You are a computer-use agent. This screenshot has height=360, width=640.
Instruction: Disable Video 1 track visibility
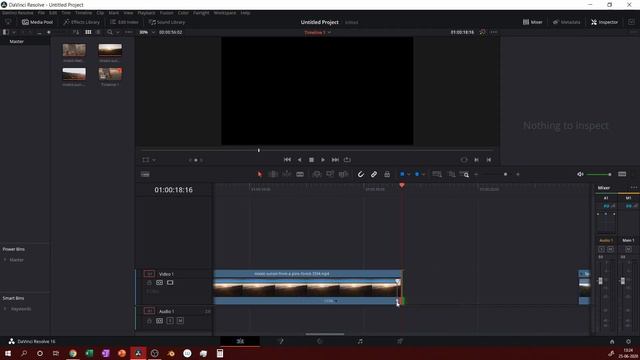tap(170, 283)
